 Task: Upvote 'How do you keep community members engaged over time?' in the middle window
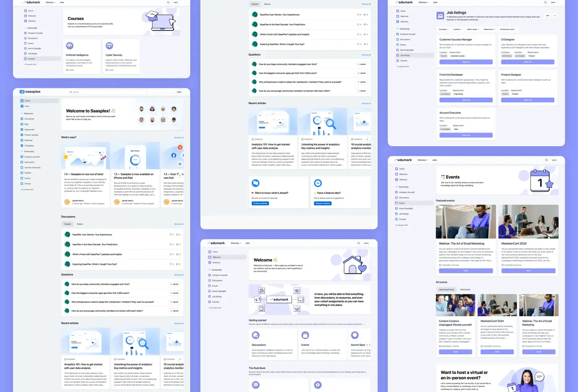[362, 64]
